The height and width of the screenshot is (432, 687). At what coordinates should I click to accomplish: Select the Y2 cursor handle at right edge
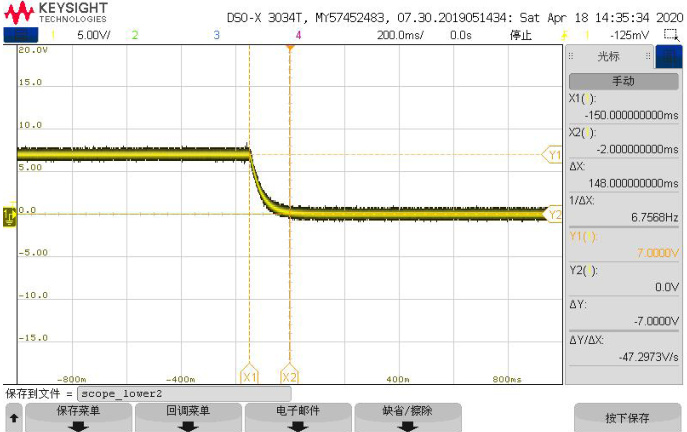pyautogui.click(x=553, y=214)
